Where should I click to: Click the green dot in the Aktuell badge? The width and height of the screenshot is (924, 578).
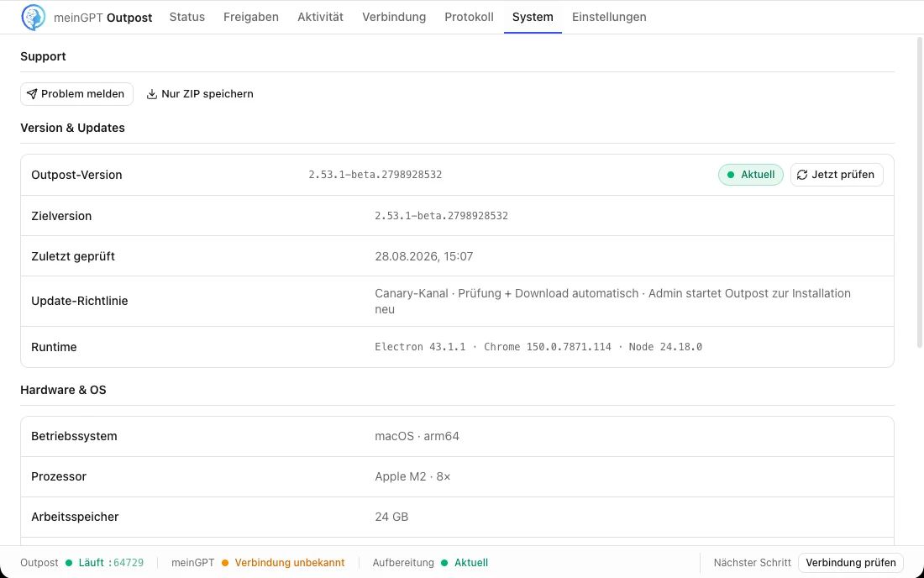[731, 175]
